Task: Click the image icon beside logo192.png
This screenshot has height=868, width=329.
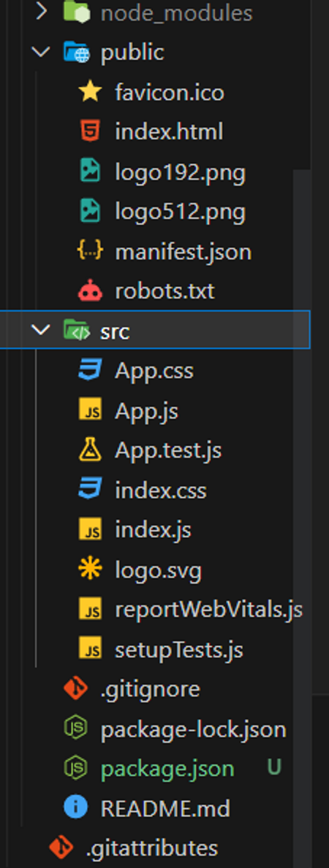Action: pyautogui.click(x=90, y=172)
